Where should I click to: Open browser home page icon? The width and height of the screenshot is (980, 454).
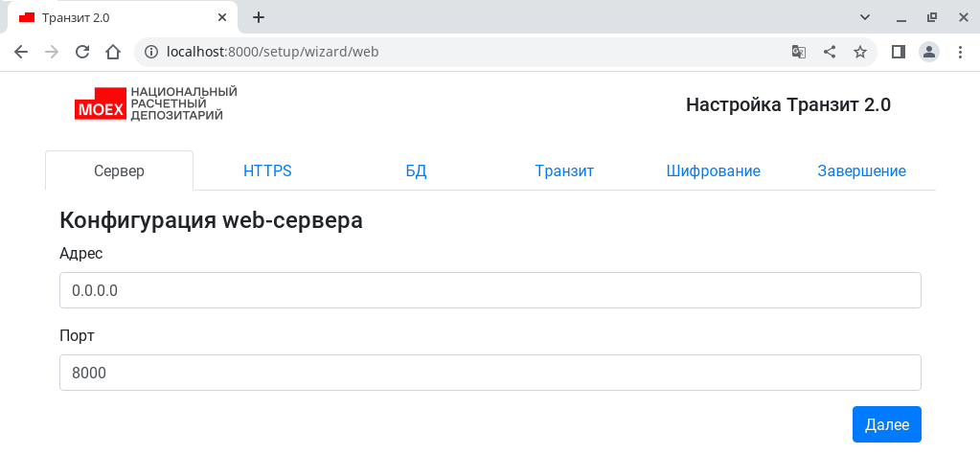pyautogui.click(x=112, y=52)
